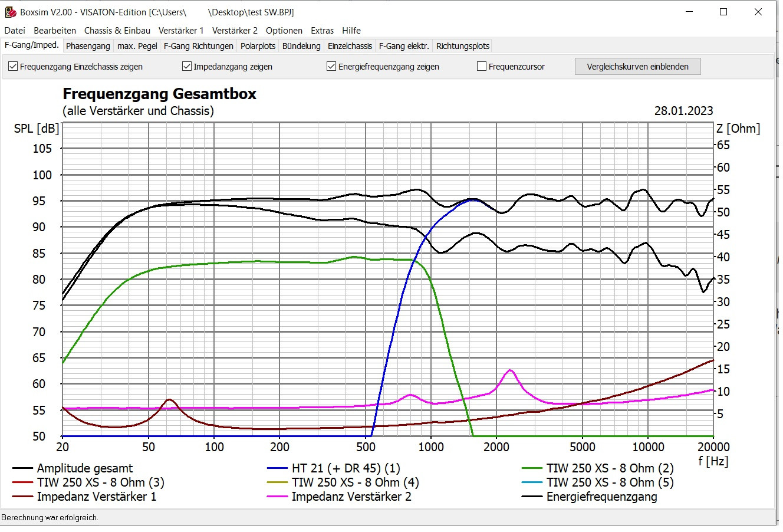Minimize the Boxsim window
The height and width of the screenshot is (532, 783).
[689, 12]
